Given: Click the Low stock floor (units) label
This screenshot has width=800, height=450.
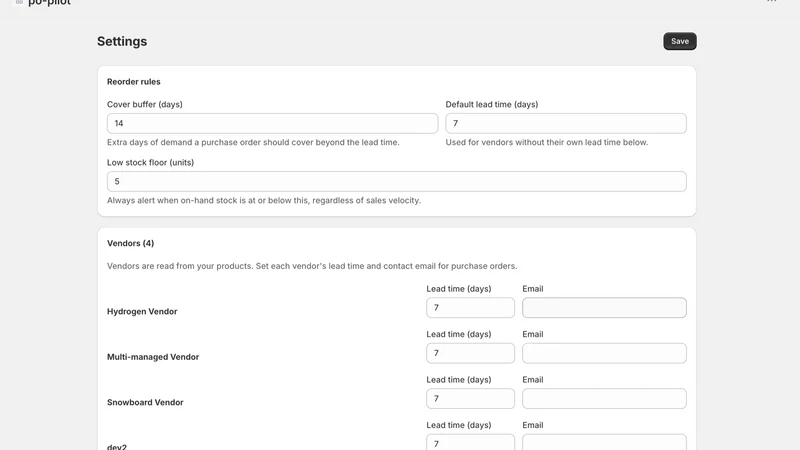Looking at the screenshot, I should [151, 162].
